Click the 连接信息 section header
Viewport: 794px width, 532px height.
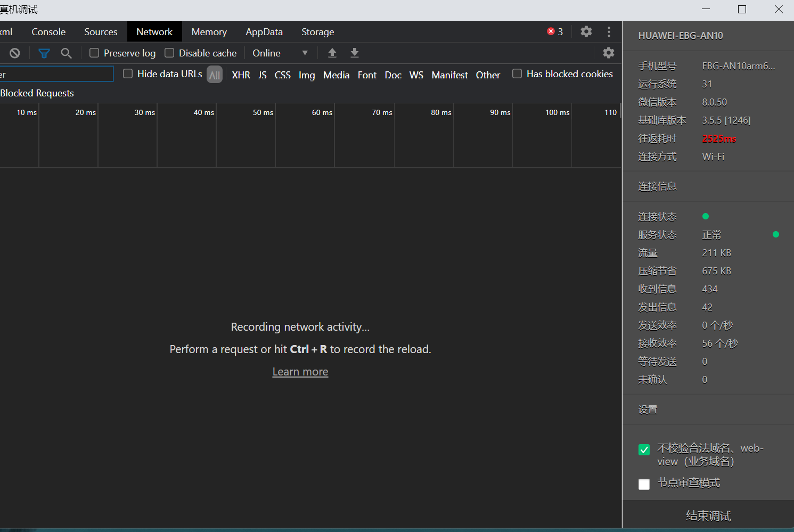click(657, 186)
